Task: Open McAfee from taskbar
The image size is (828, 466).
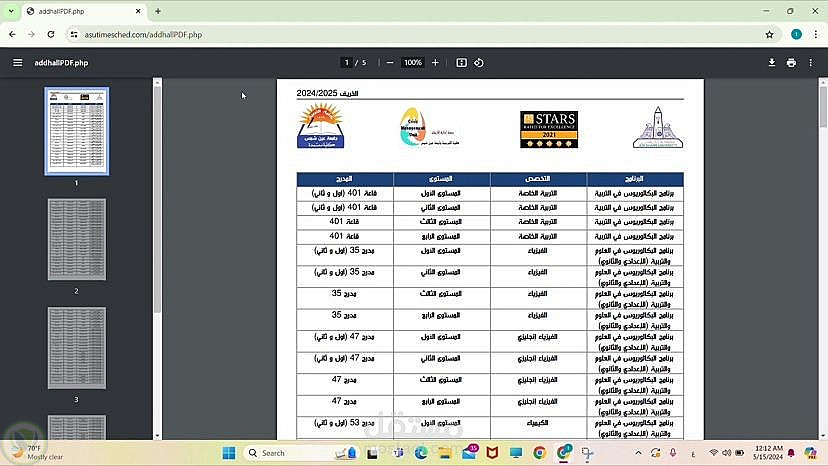Action: (x=492, y=453)
